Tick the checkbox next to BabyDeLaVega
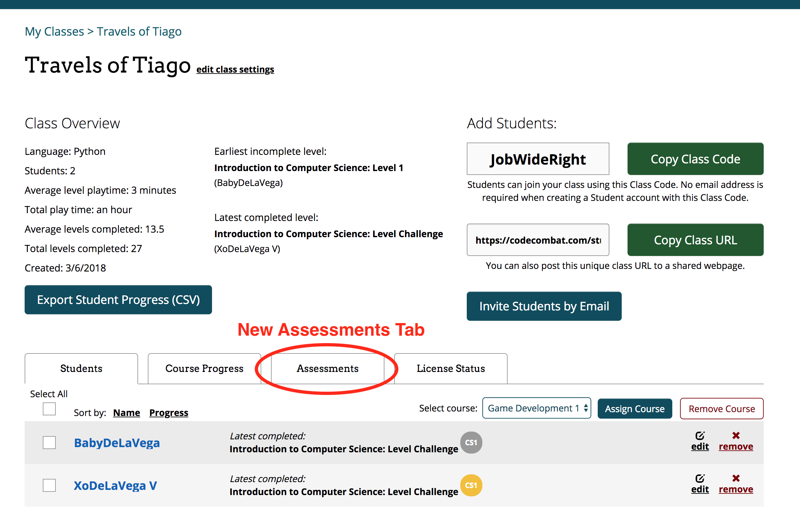 [x=49, y=443]
